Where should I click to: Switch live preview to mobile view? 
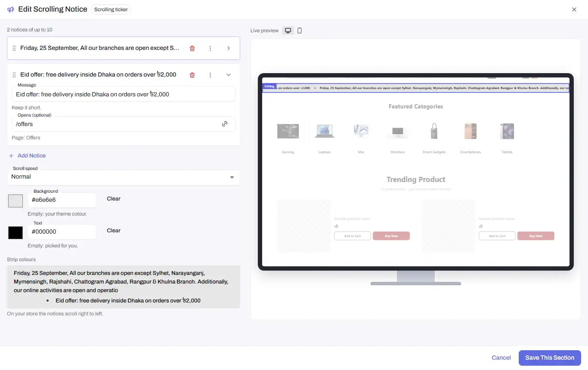pos(300,31)
